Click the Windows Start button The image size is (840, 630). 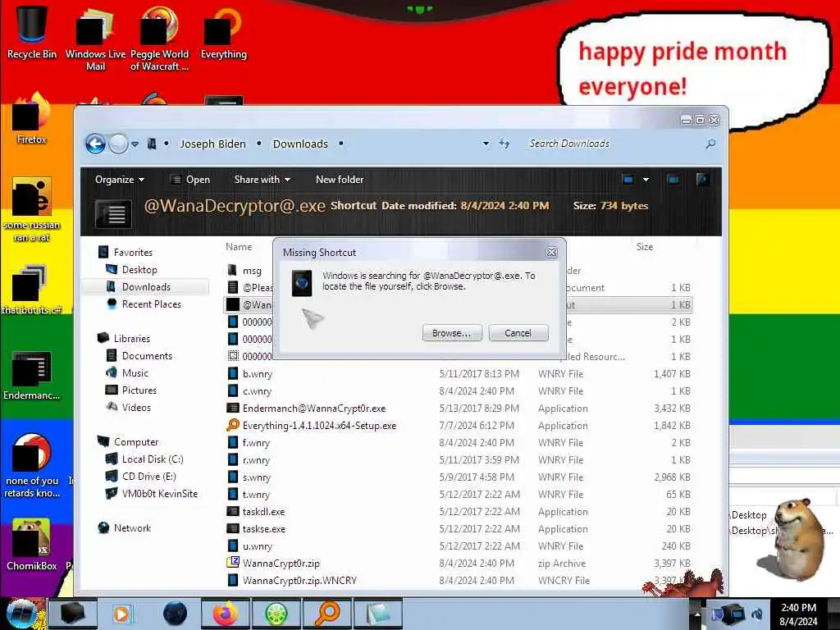pos(22,614)
